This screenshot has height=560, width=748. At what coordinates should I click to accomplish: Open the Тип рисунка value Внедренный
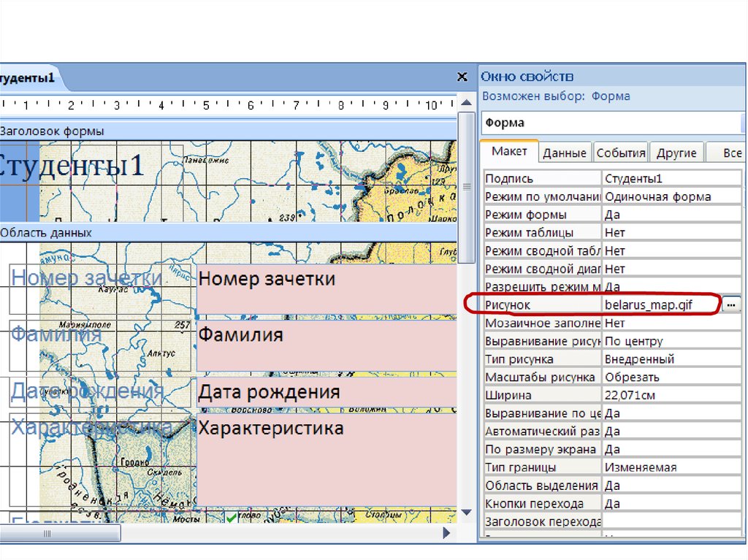[x=672, y=359]
